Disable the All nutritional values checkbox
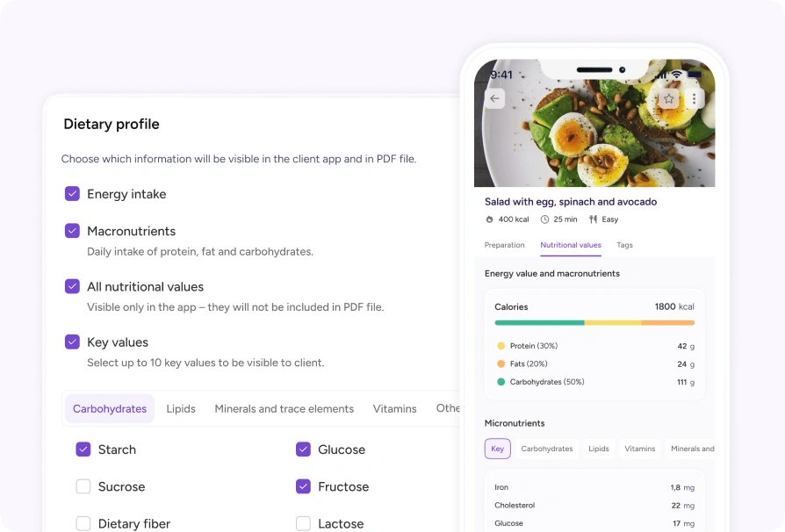Image resolution: width=785 pixels, height=532 pixels. pyautogui.click(x=72, y=286)
